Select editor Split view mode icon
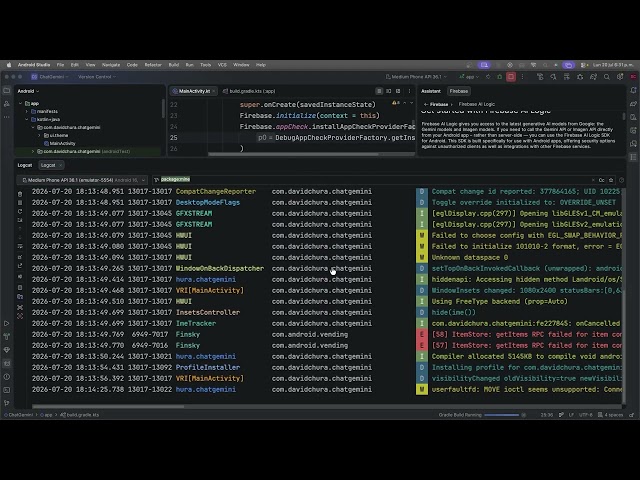The image size is (640, 480). pos(389,91)
